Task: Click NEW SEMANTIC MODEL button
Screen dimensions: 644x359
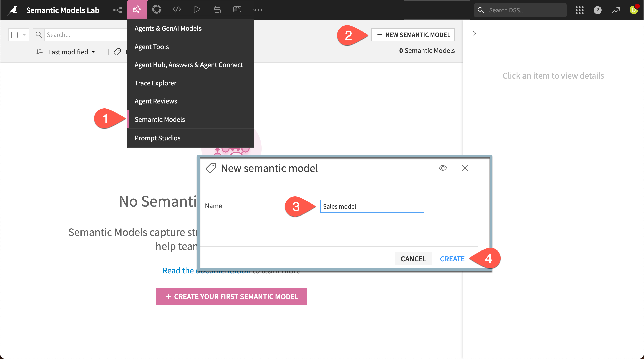Action: (413, 35)
